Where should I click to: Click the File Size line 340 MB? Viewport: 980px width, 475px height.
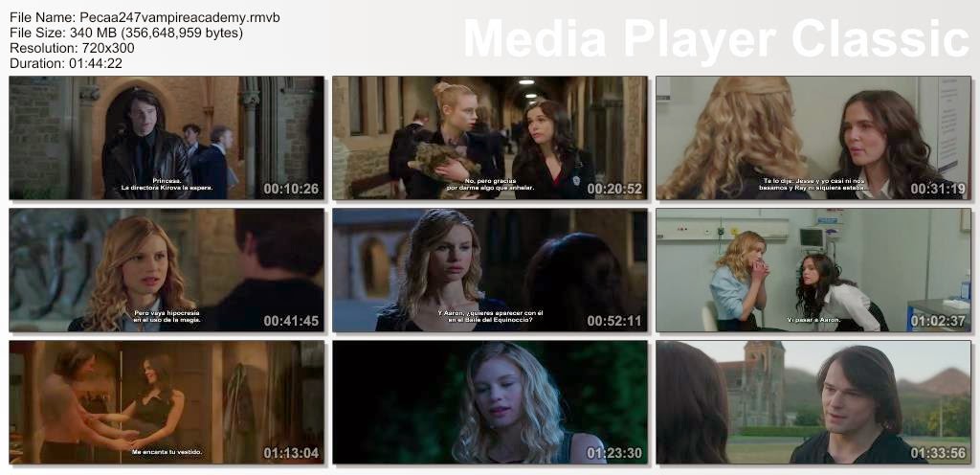tap(126, 33)
